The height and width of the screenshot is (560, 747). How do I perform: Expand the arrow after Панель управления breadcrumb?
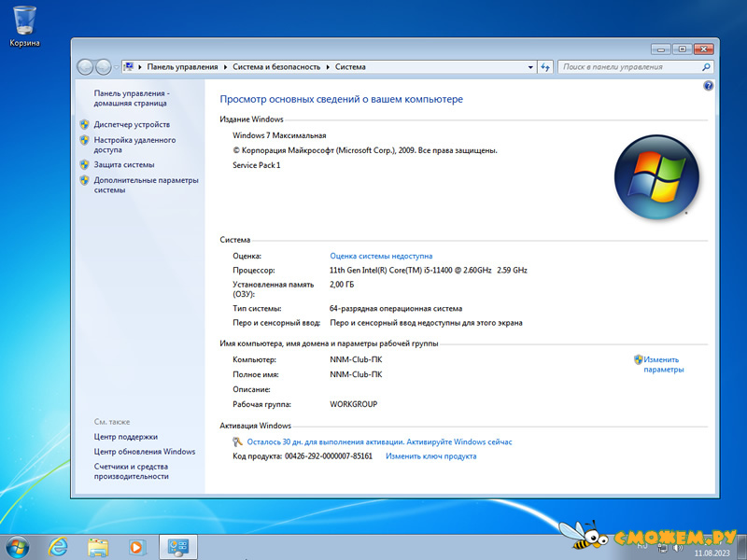point(225,67)
